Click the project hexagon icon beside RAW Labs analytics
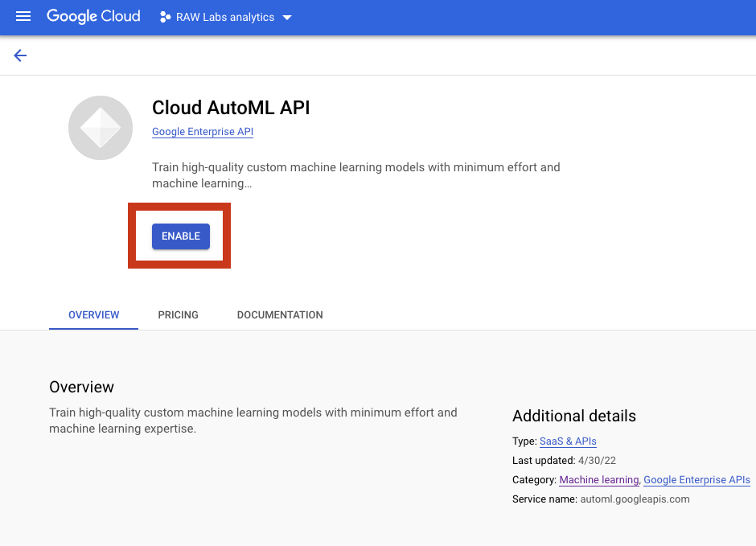The width and height of the screenshot is (756, 546). [165, 18]
